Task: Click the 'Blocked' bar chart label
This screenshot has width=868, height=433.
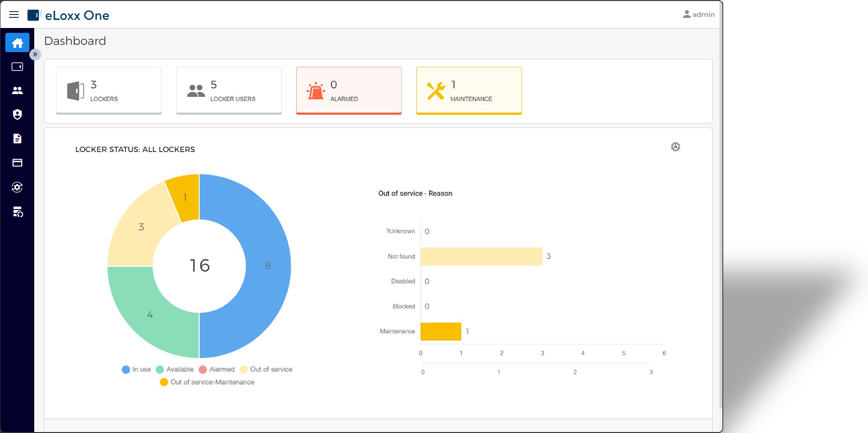Action: click(404, 307)
